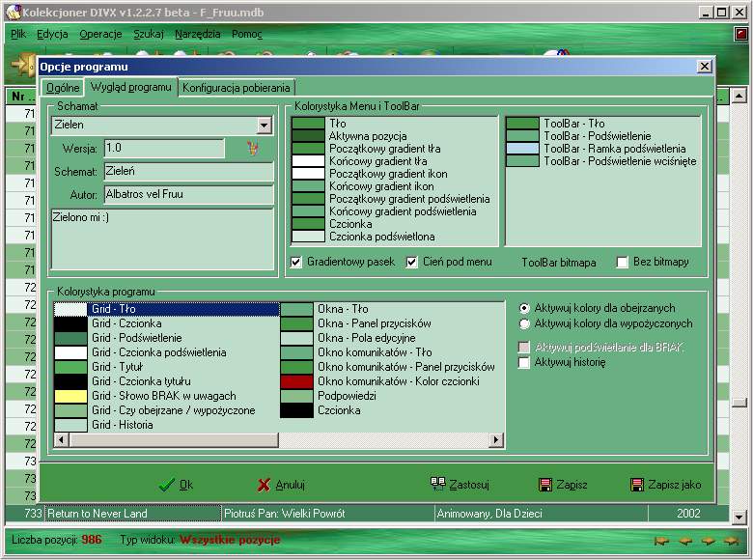Viewport: 753px width, 560px height.
Task: Click the icon next to the Wersja field
Action: [254, 149]
